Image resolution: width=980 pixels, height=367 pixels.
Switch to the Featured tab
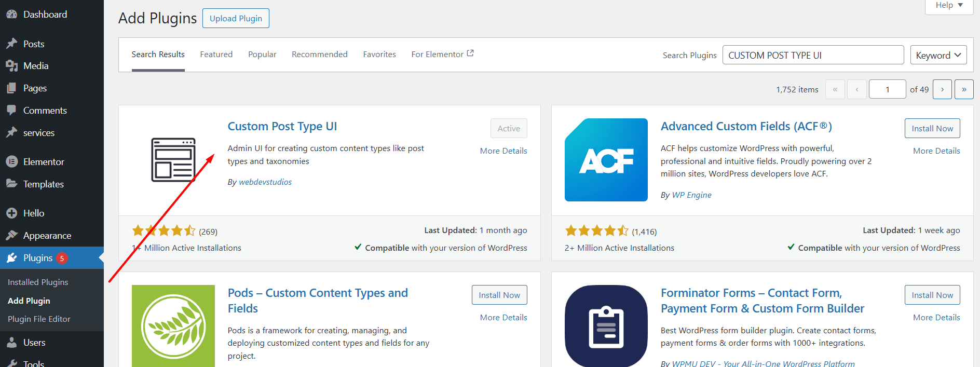(216, 55)
